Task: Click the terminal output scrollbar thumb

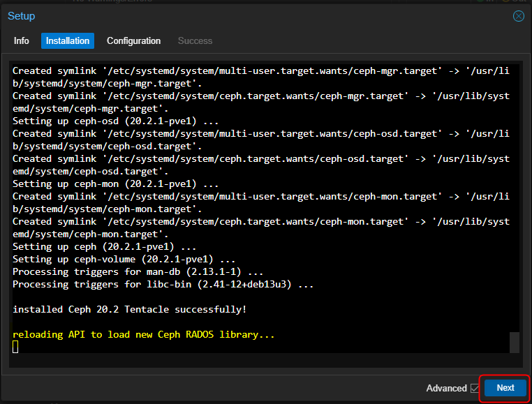Action: [x=515, y=343]
